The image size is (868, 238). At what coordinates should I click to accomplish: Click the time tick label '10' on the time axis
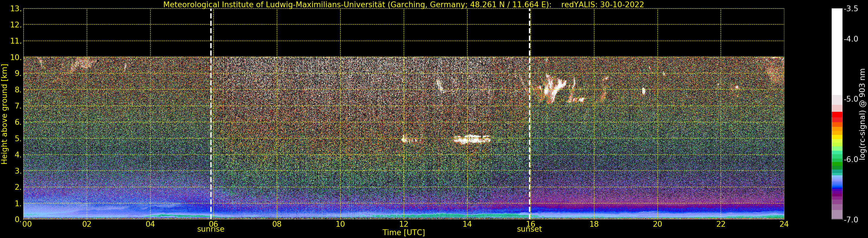click(x=340, y=224)
